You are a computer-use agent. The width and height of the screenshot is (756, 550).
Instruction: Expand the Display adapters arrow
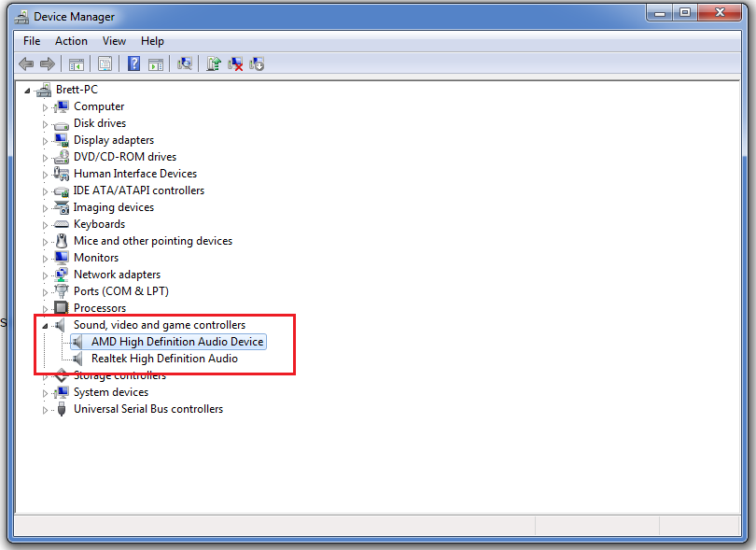point(45,141)
